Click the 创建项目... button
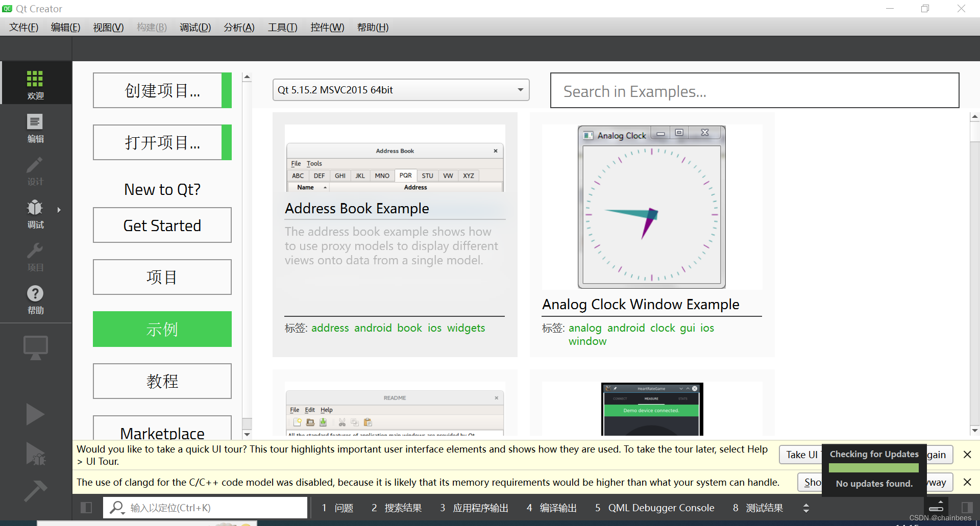This screenshot has height=526, width=980. (162, 90)
